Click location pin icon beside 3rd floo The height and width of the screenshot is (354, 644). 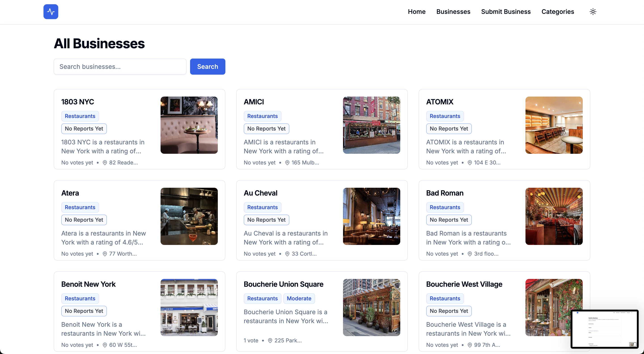pos(470,254)
